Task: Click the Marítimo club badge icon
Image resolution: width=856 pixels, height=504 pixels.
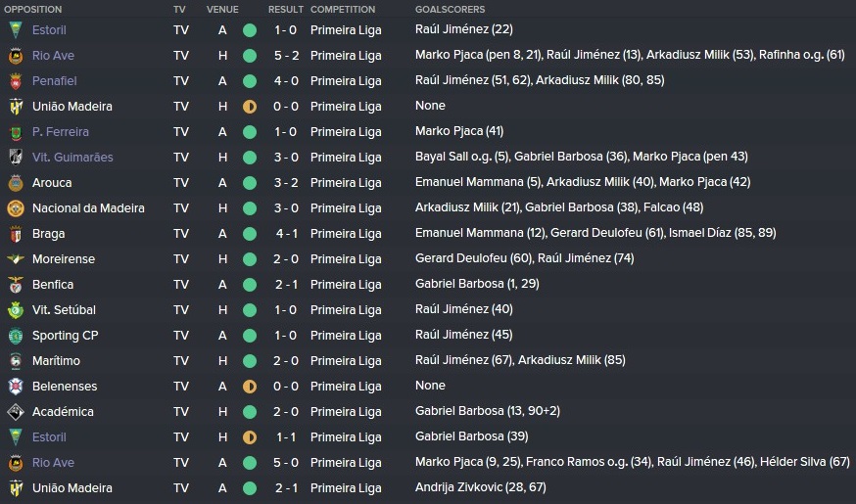Action: 16,361
